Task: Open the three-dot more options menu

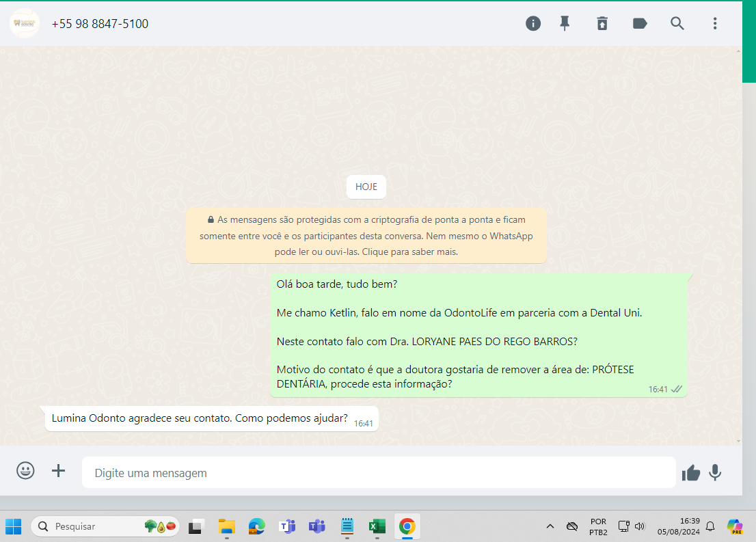Action: pos(715,23)
